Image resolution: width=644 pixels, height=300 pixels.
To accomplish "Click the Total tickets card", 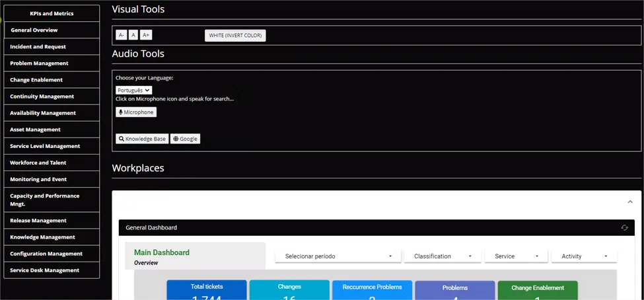I will [x=207, y=290].
